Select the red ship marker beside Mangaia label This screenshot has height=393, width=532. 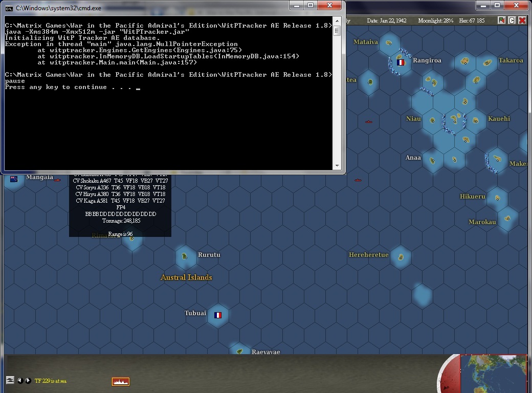point(57,180)
